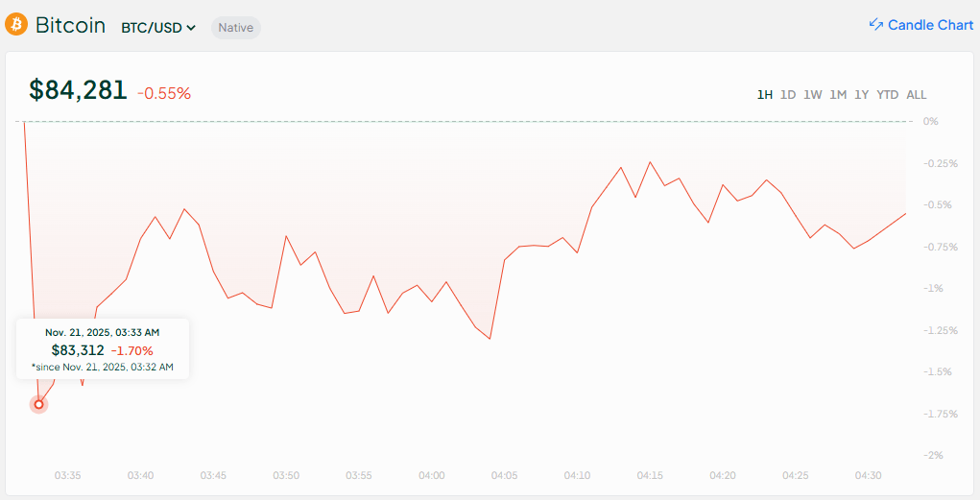980x500 pixels.
Task: Click the swap arrows icon beside Candle Chart
Action: 875,25
